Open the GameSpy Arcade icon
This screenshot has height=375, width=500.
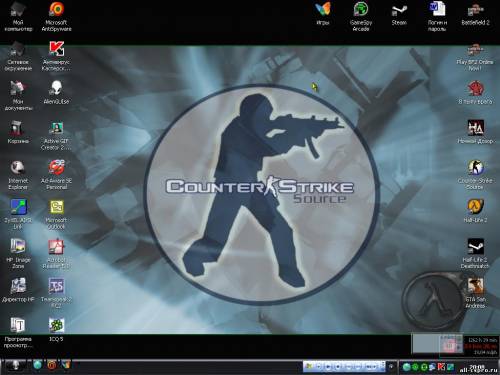coord(361,17)
